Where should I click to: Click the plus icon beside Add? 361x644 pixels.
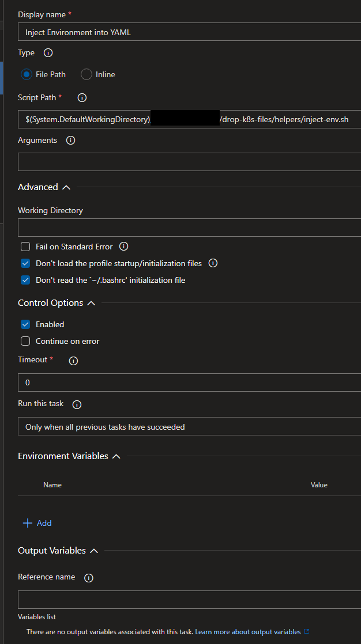click(28, 523)
